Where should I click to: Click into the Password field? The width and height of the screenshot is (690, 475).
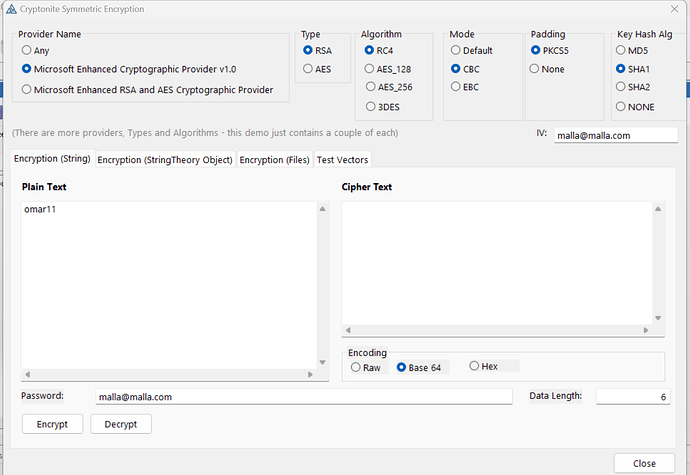(304, 396)
